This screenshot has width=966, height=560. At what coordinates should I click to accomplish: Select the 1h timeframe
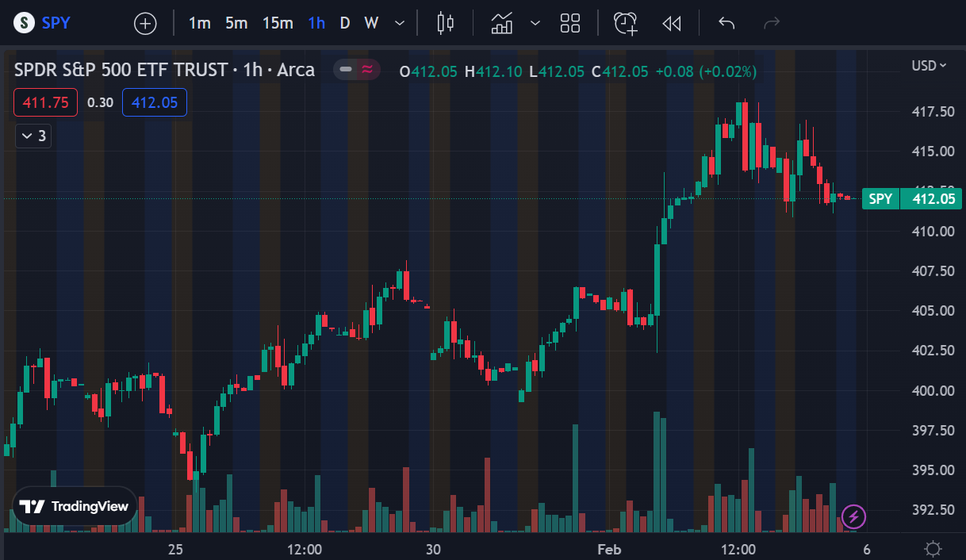[316, 23]
